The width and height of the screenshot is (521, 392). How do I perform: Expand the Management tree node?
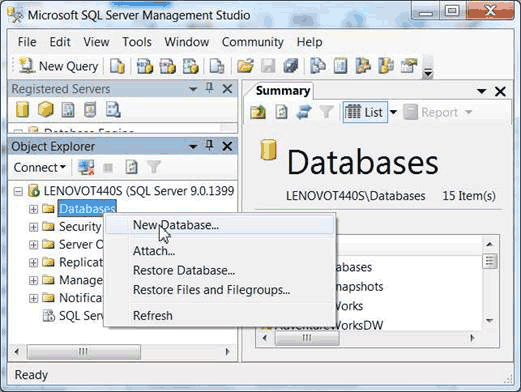coord(33,280)
